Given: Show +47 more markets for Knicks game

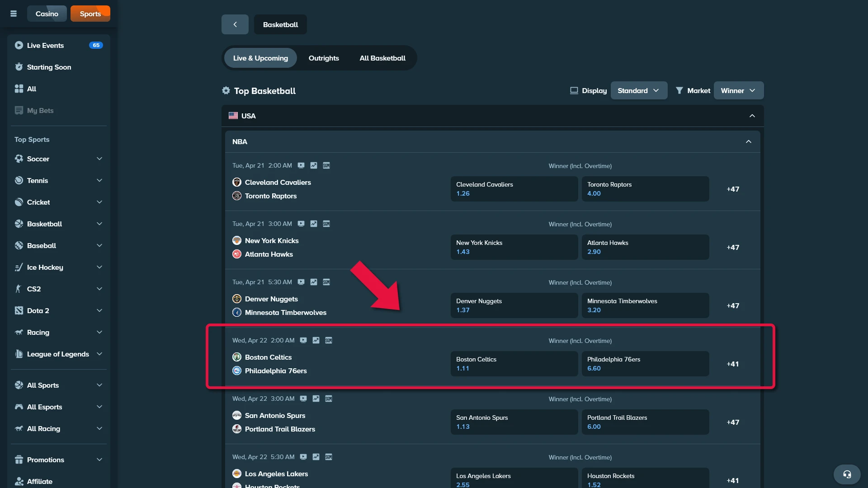Looking at the screenshot, I should [733, 247].
